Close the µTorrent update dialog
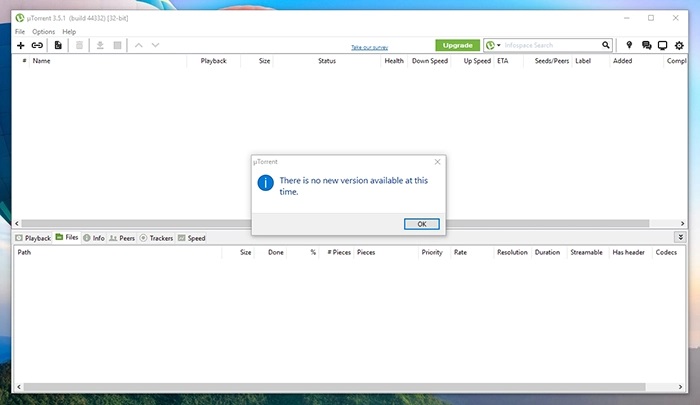This screenshot has width=700, height=405. pos(438,162)
